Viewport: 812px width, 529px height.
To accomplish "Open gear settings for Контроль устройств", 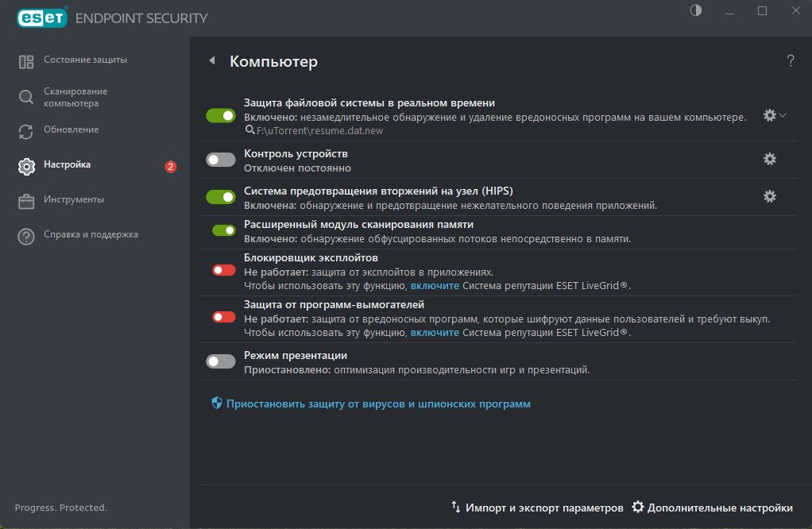I will tap(769, 159).
